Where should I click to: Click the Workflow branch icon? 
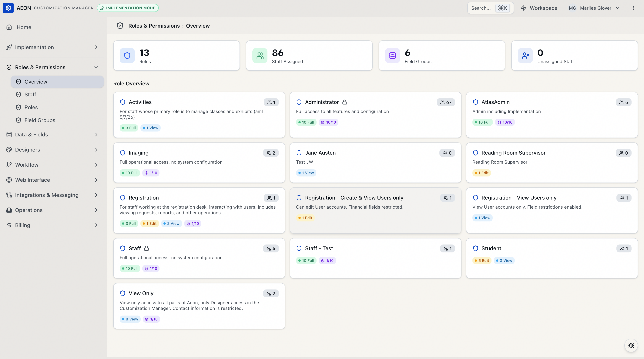(9, 165)
